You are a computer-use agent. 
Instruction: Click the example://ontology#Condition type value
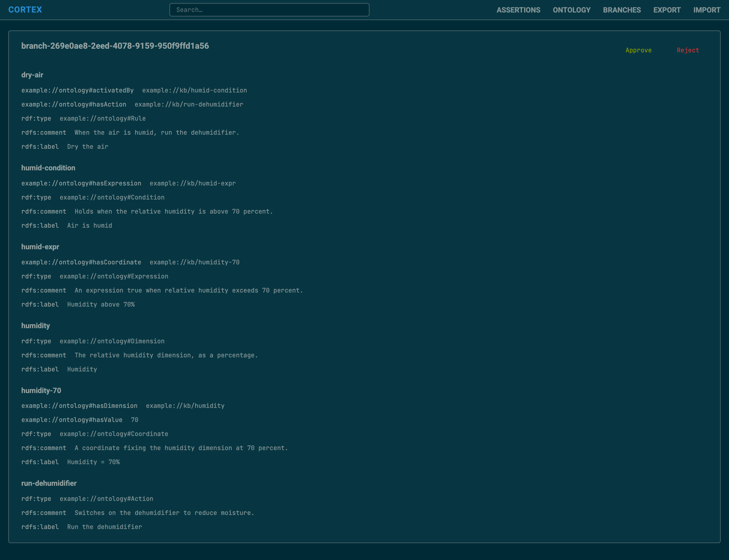click(x=112, y=197)
